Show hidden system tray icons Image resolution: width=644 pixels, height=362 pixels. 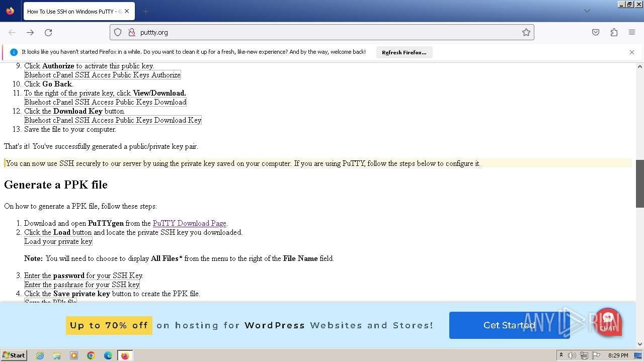point(561,355)
